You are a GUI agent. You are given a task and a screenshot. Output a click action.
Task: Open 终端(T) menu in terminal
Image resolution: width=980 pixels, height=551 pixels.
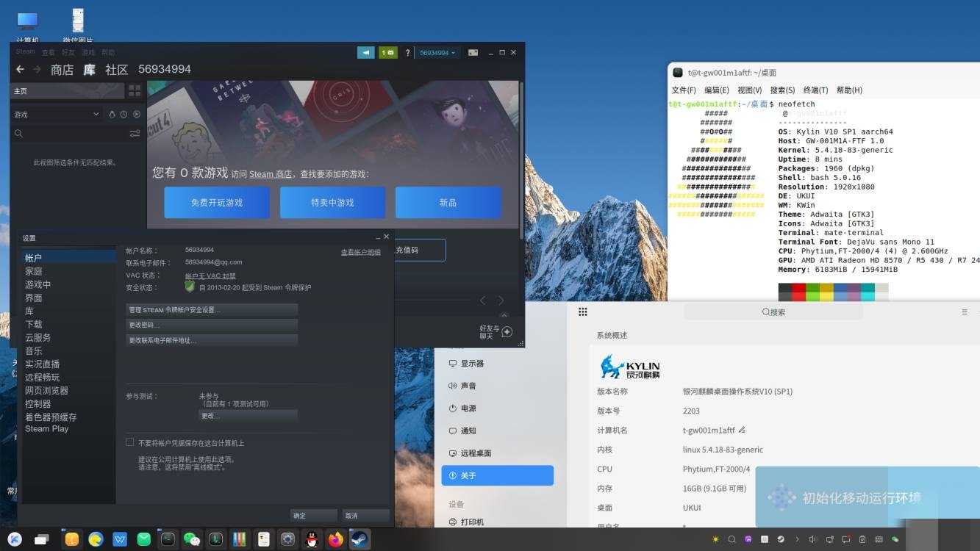click(815, 90)
